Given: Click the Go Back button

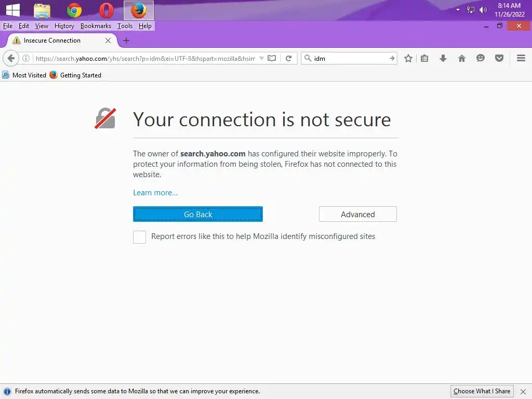Looking at the screenshot, I should (x=198, y=214).
